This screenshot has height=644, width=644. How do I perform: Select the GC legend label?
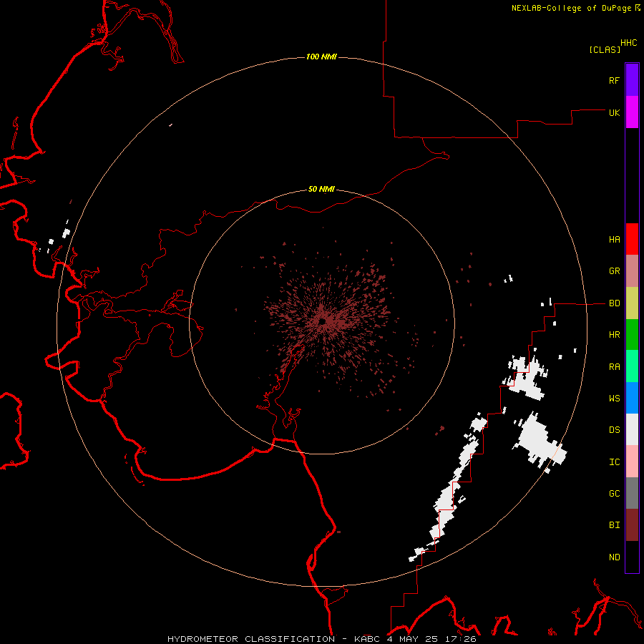point(614,494)
